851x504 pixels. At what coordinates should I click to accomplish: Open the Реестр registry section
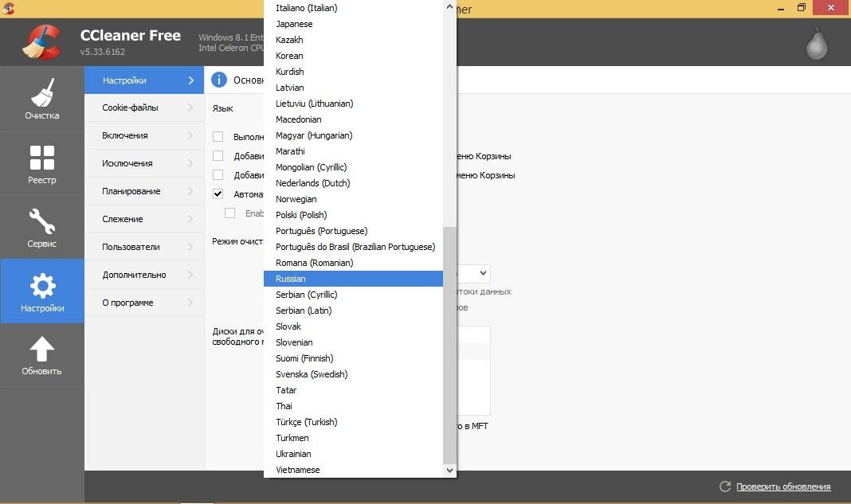(x=41, y=163)
